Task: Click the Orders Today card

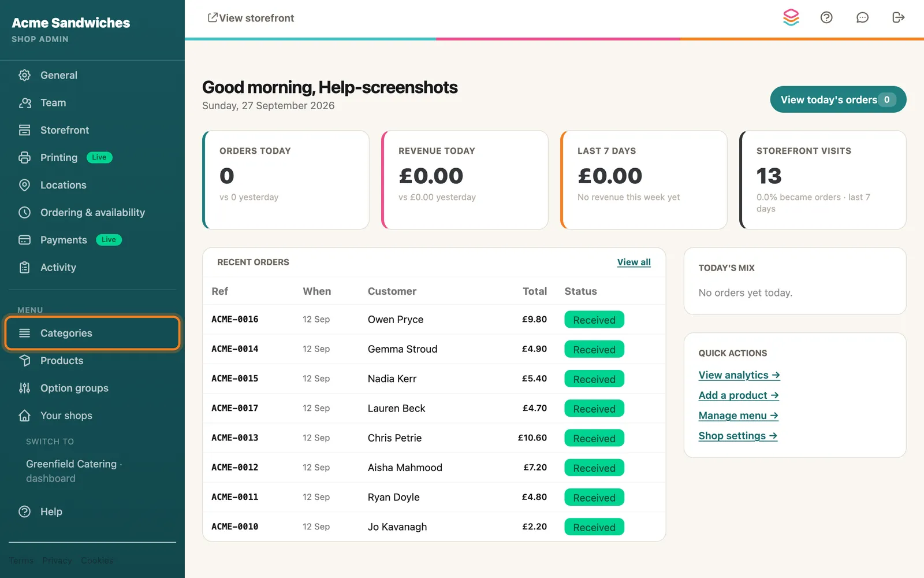Action: click(x=286, y=180)
